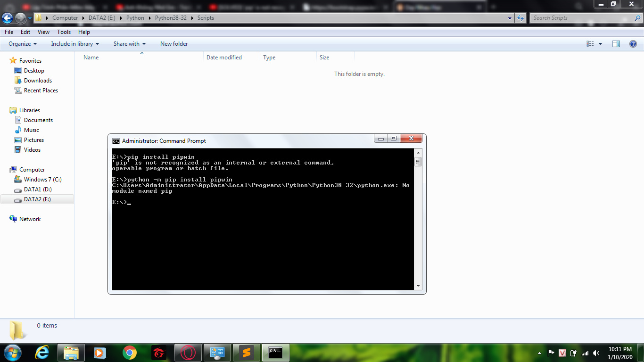Open Sublime Text from the taskbar
Screen dimensions: 644x362
pos(246,353)
